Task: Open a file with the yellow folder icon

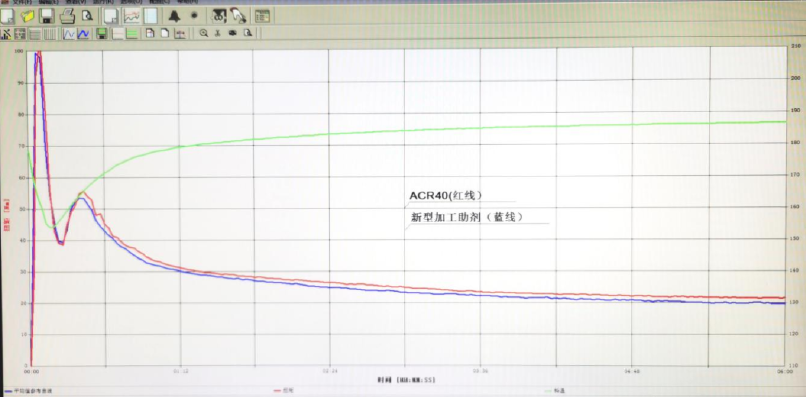Action: tap(27, 16)
